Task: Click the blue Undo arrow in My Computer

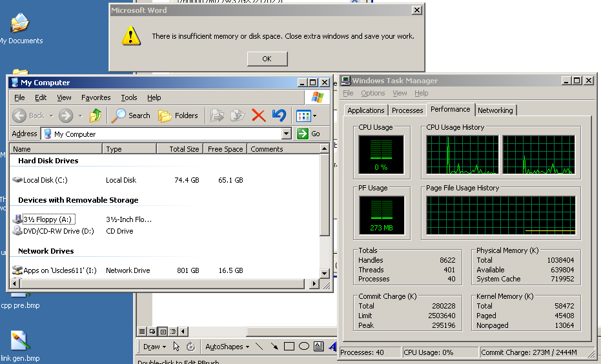Action: [280, 116]
